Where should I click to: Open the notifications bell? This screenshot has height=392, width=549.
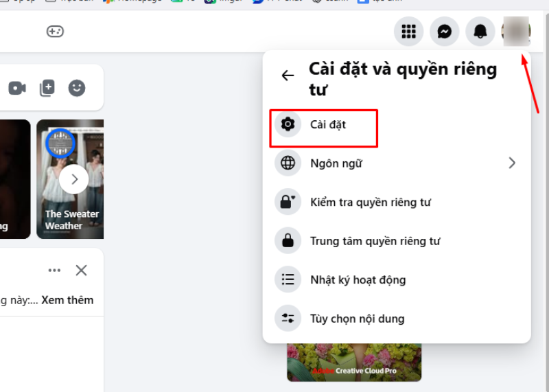[x=480, y=32]
